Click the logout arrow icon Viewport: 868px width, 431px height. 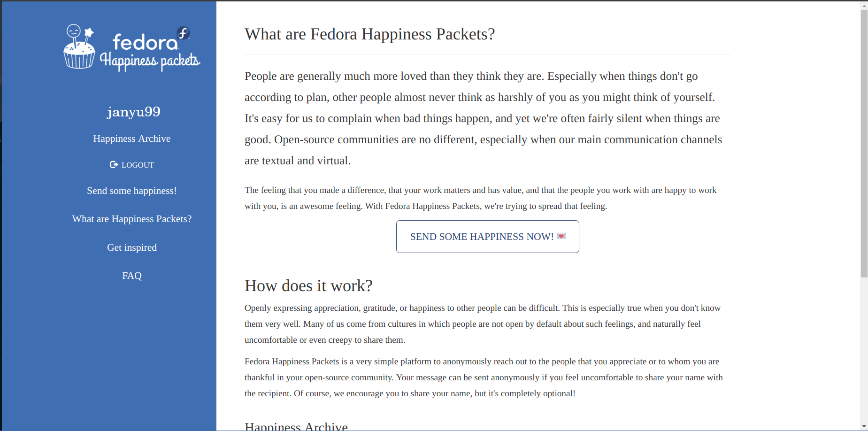tap(114, 164)
